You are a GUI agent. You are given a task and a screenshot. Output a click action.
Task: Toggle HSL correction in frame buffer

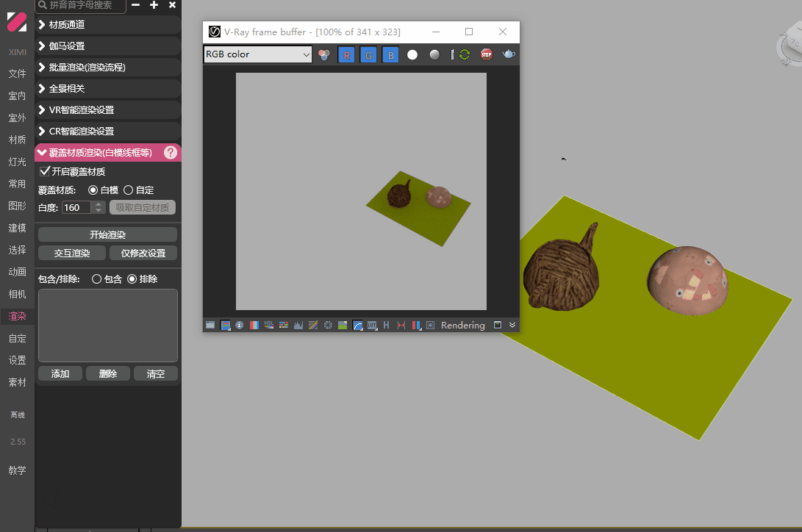[269, 325]
